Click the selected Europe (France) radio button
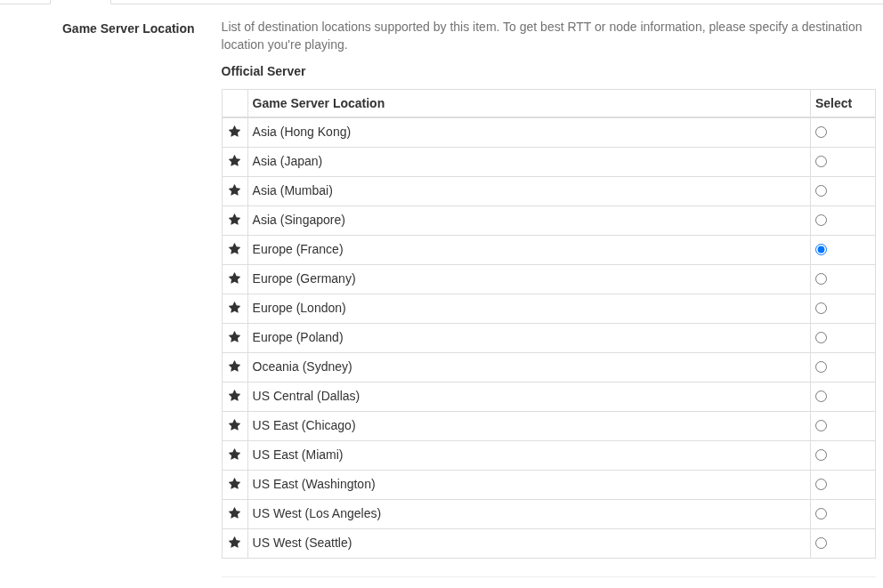Image resolution: width=883 pixels, height=588 pixels. tap(821, 250)
